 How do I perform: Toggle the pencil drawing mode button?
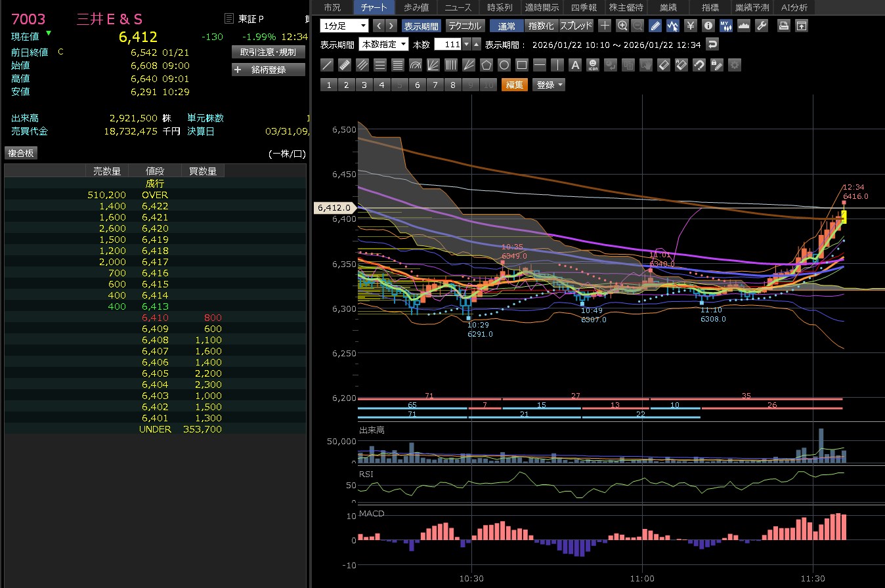[655, 26]
